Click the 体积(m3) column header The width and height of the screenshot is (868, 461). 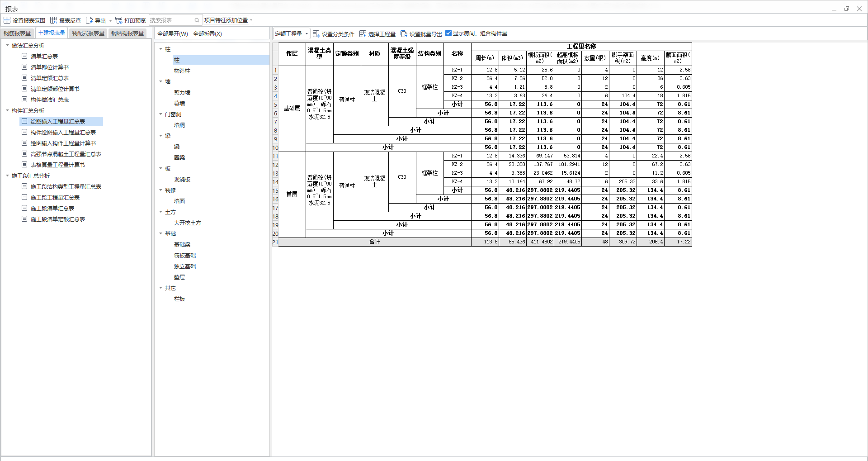click(513, 58)
